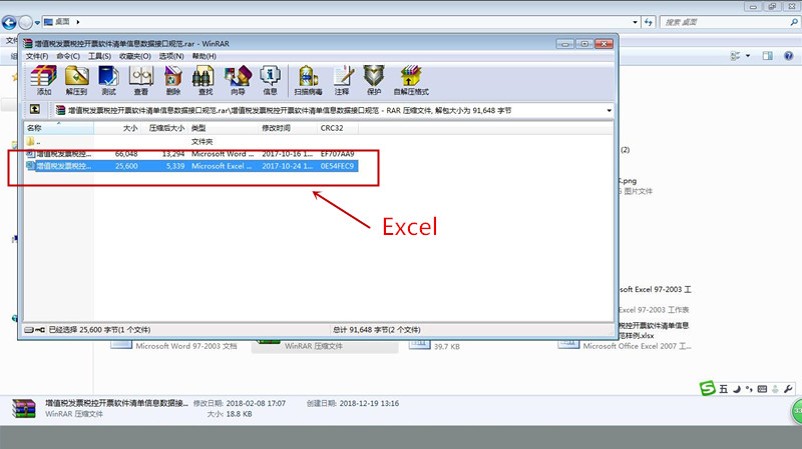Toggle the Sogou punctuation mode switch
The width and height of the screenshot is (802, 449).
[749, 389]
